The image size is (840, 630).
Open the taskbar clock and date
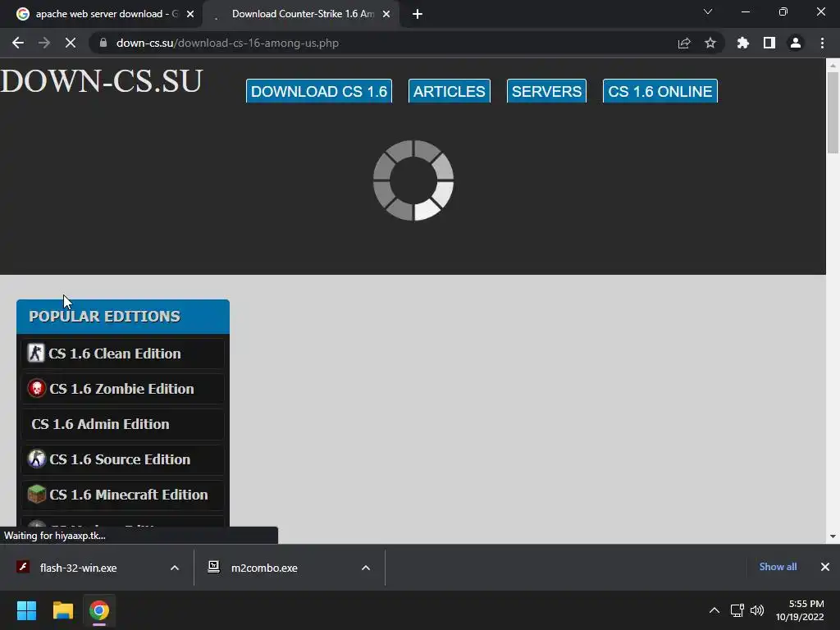(x=800, y=610)
